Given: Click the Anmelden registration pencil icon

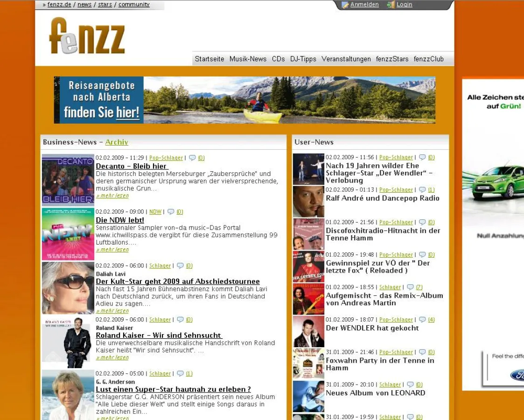Looking at the screenshot, I should tap(346, 4).
